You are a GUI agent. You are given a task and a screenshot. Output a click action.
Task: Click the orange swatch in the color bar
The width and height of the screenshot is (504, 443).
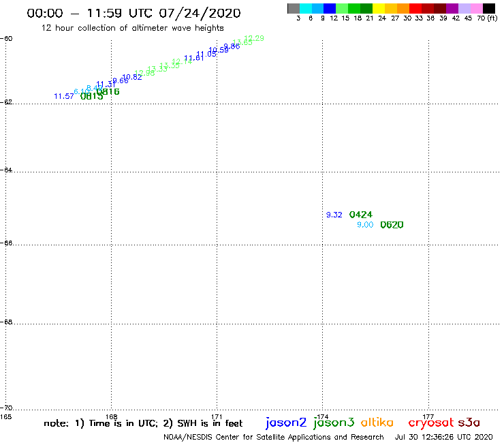coord(403,8)
